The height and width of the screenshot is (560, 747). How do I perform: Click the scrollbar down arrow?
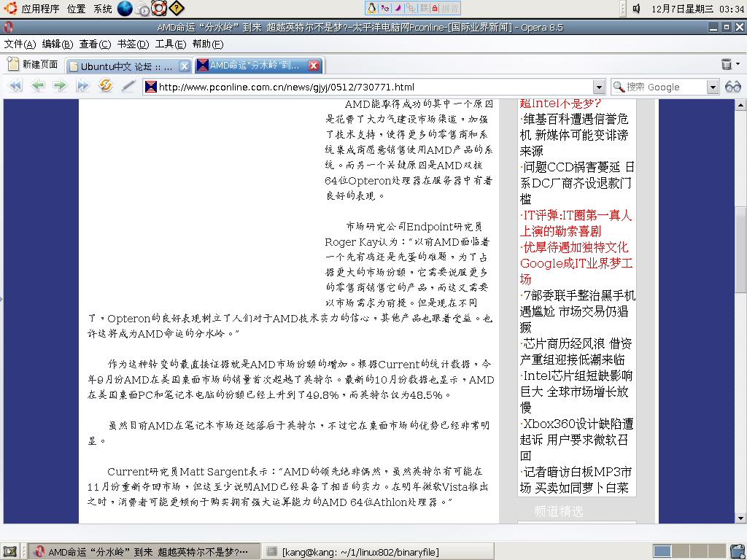pyautogui.click(x=740, y=518)
